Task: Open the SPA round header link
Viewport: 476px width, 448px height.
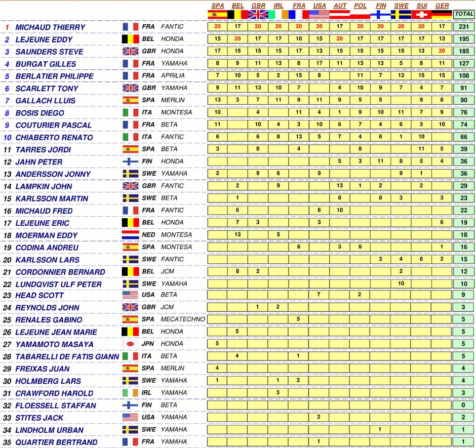Action: (x=218, y=6)
